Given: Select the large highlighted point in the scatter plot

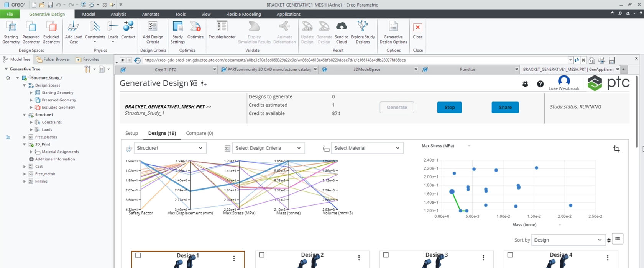Looking at the screenshot, I should coord(452,191).
